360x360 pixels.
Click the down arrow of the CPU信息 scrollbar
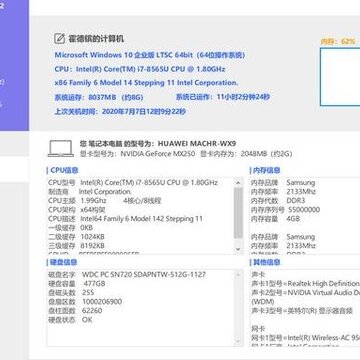(238, 249)
